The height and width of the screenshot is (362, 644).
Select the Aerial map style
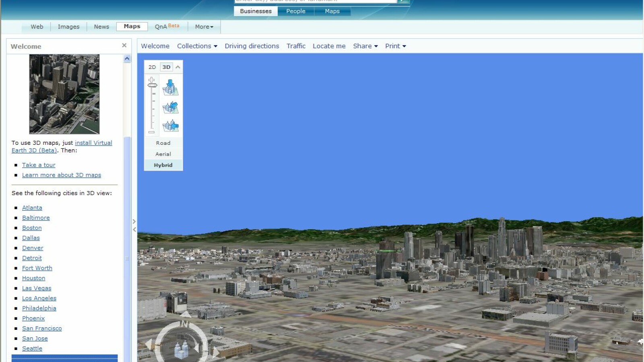(163, 154)
